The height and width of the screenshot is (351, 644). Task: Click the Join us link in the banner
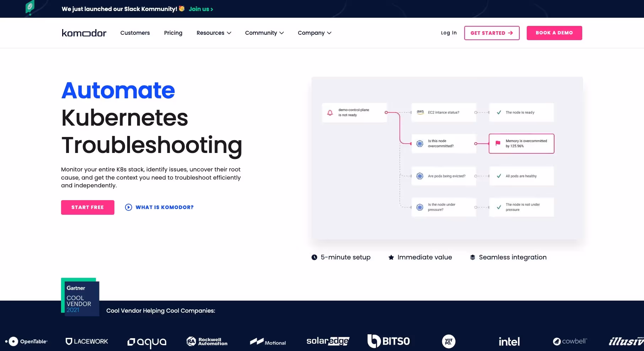point(200,9)
